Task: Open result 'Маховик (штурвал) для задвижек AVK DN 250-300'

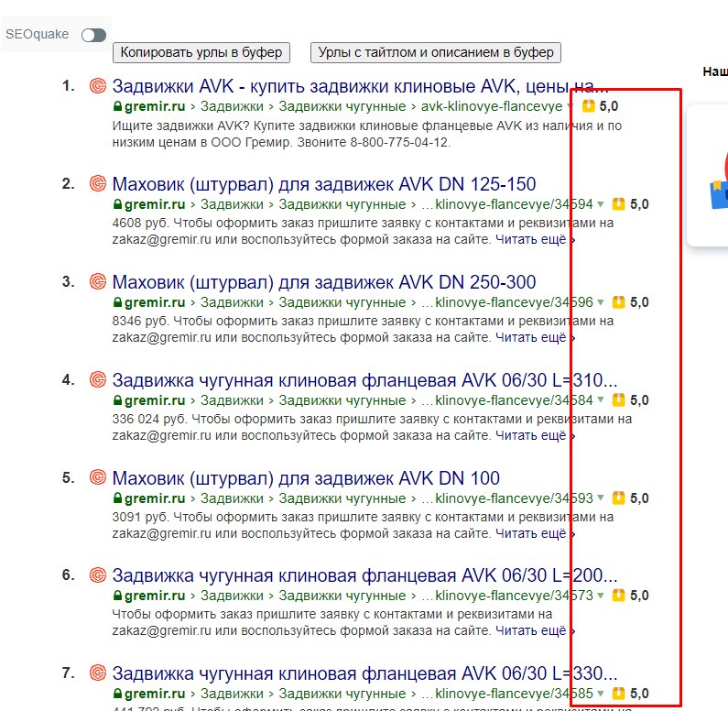Action: tap(324, 282)
